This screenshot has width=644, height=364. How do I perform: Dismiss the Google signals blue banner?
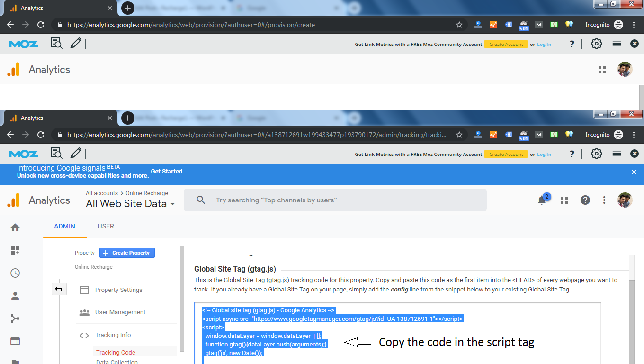634,172
